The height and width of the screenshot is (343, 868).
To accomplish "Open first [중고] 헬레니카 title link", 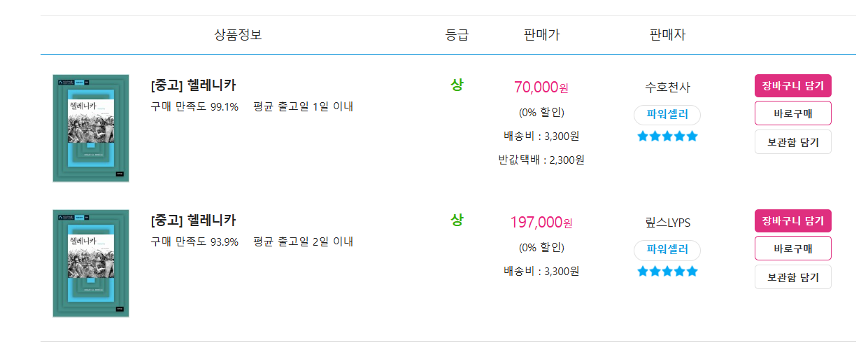I will pos(193,85).
